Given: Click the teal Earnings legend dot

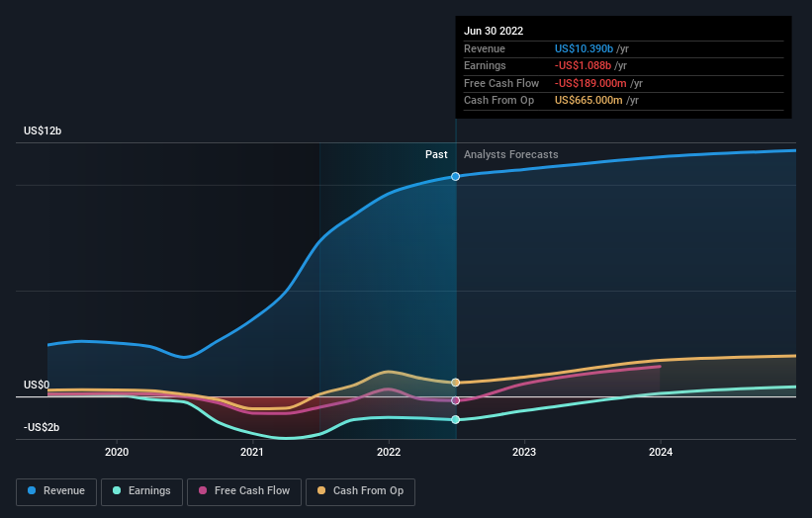Looking at the screenshot, I should click(x=117, y=490).
